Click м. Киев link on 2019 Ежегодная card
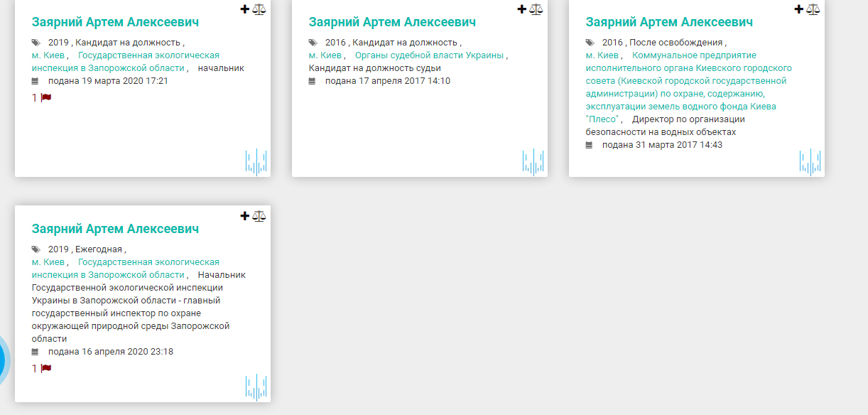Viewport: 868px width, 415px height. (48, 262)
